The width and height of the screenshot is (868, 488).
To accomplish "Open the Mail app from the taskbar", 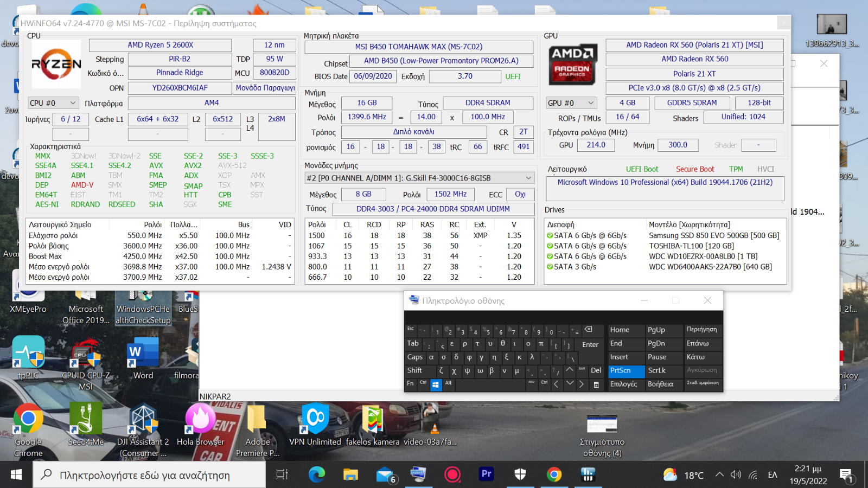I will tap(385, 475).
